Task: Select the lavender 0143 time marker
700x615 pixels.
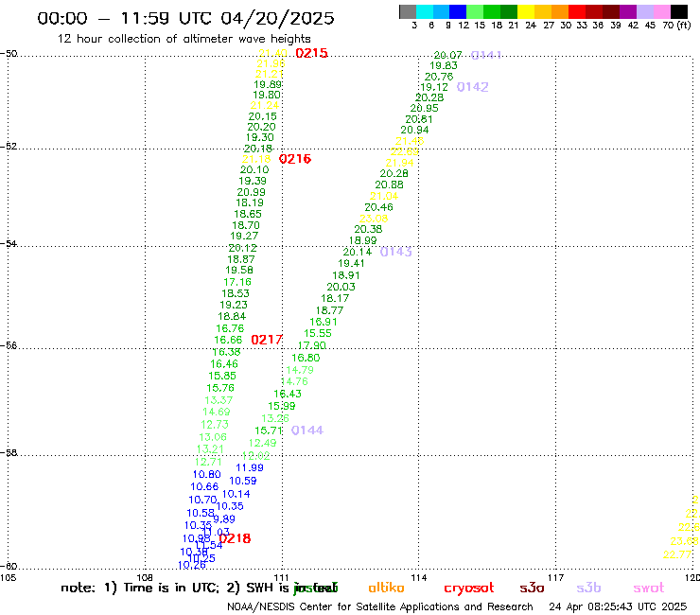Action: [396, 252]
